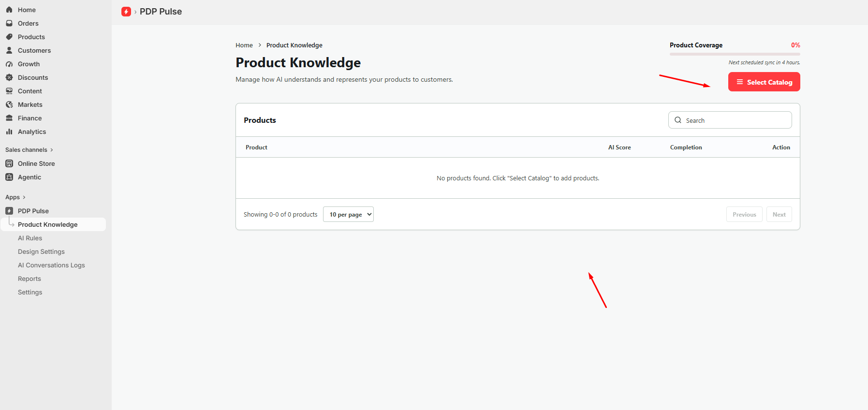The image size is (868, 410).
Task: Click the Products tag icon
Action: (9, 37)
